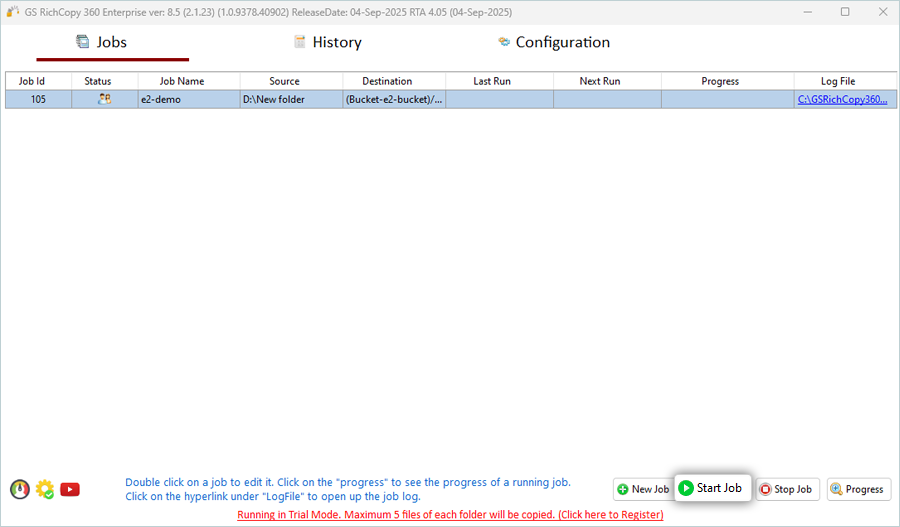Click the Start Job button
This screenshot has width=900, height=527.
(711, 488)
